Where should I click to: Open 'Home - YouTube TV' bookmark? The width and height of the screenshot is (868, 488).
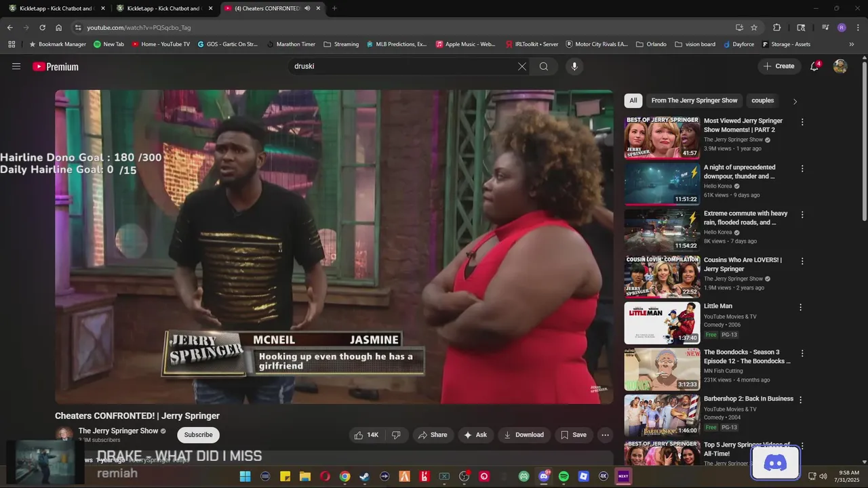[161, 44]
